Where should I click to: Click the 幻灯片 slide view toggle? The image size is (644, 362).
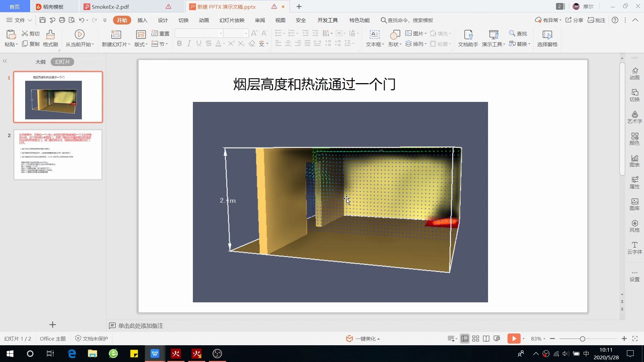(62, 62)
